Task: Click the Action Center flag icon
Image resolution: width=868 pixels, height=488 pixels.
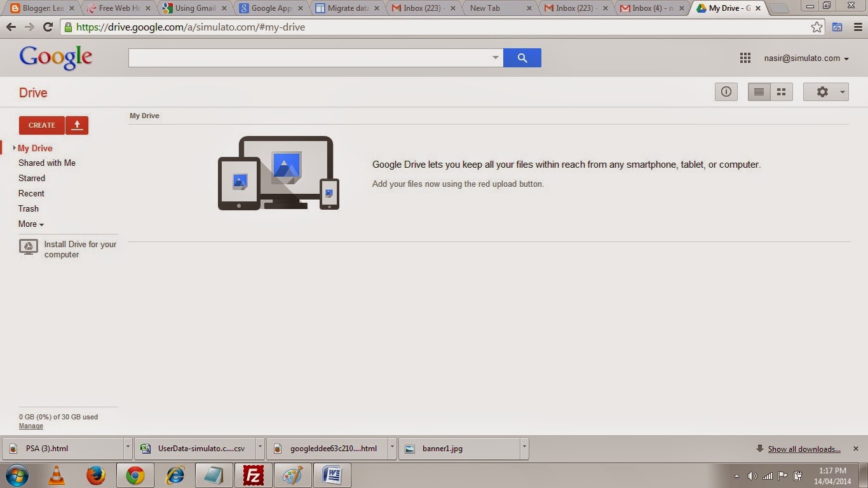Action: click(783, 476)
